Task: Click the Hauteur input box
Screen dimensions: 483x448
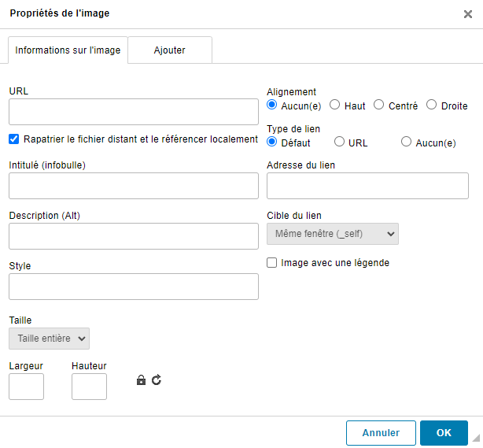Action: [89, 387]
